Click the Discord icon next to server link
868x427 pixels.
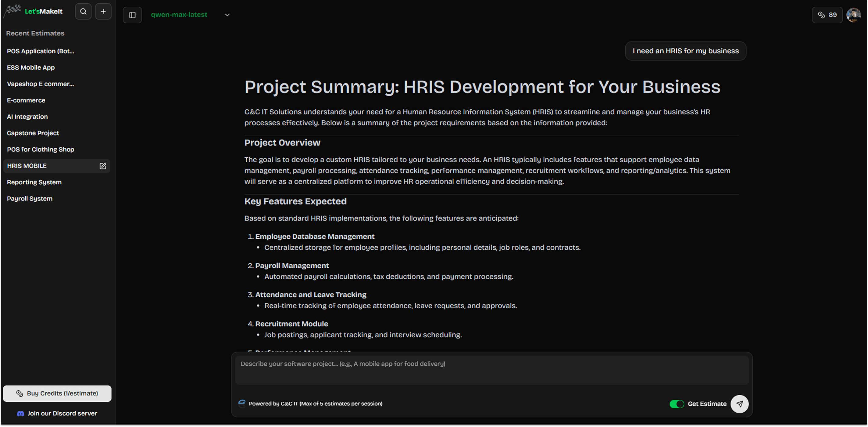pos(20,413)
